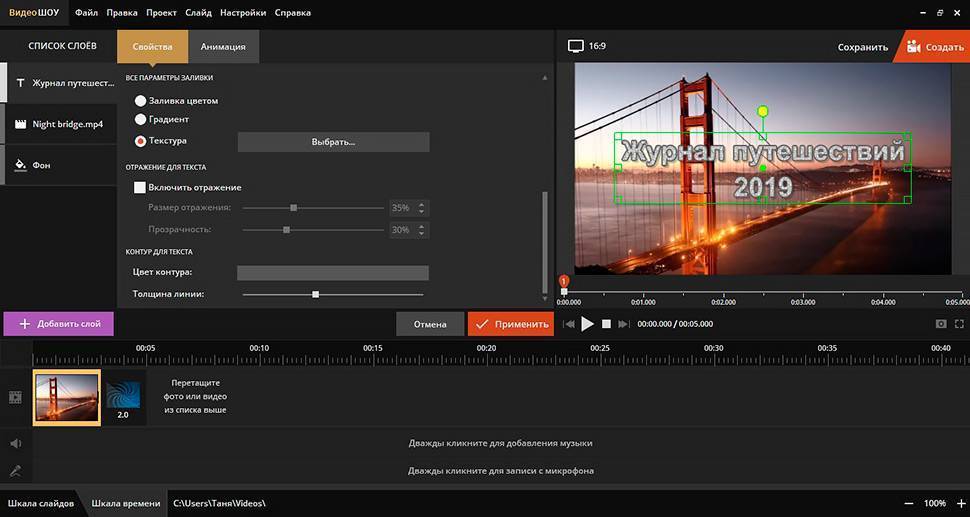This screenshot has height=517, width=970.
Task: Click the play button in preview controls
Action: coord(587,324)
